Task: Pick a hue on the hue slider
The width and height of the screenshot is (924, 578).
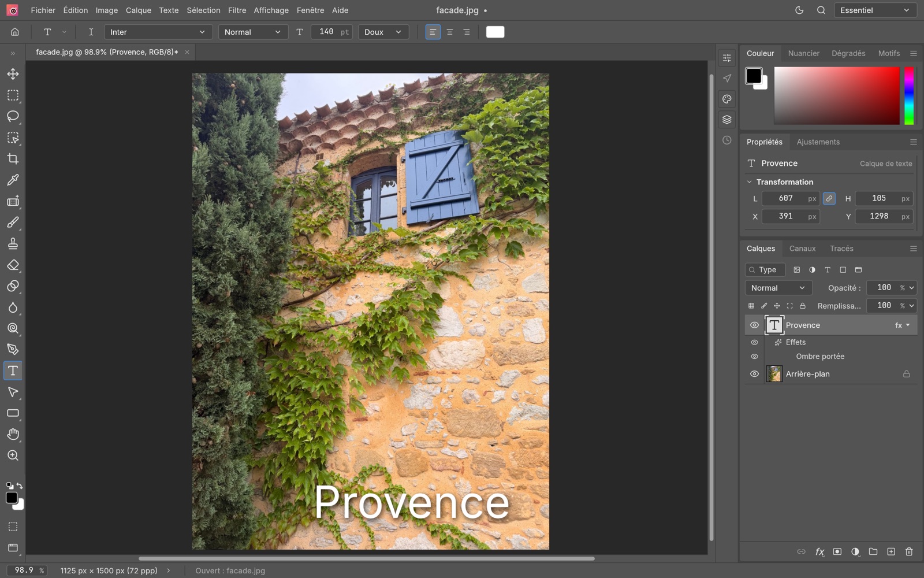Action: click(x=909, y=95)
